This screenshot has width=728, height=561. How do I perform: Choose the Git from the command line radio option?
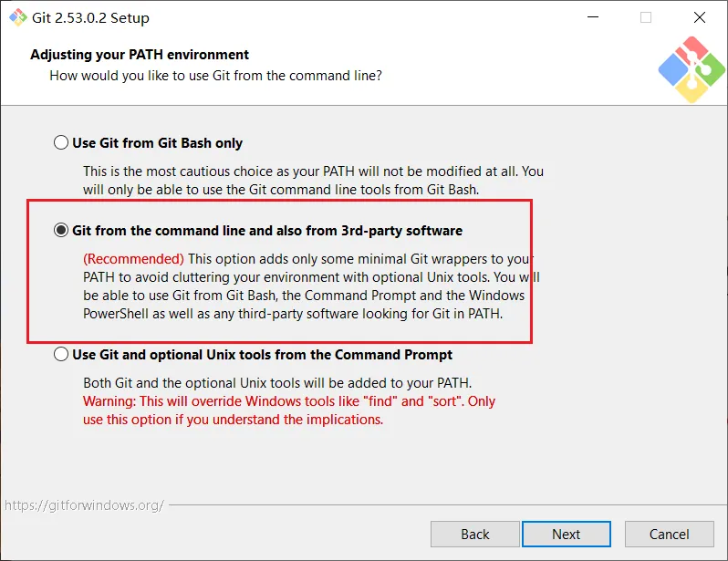click(x=61, y=231)
